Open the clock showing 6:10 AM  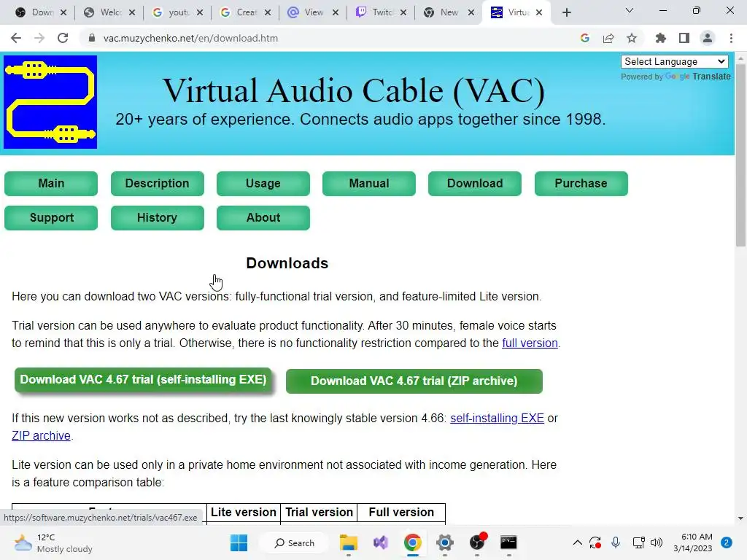tap(693, 542)
